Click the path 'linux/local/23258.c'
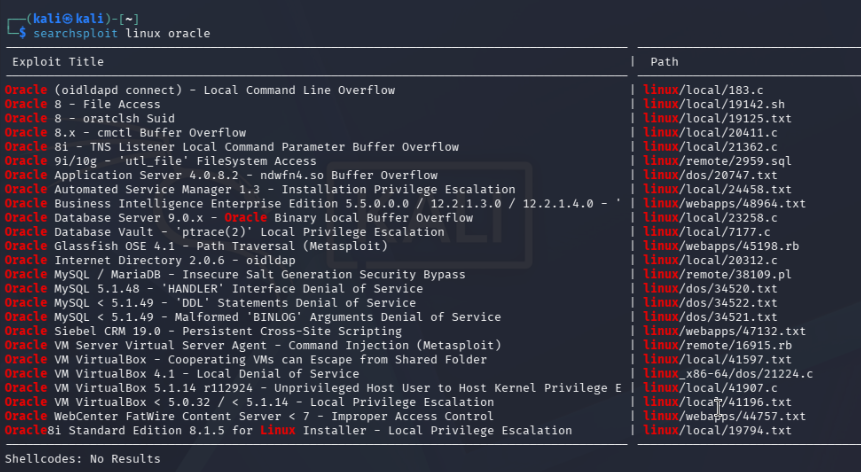The width and height of the screenshot is (861, 472). 711,218
